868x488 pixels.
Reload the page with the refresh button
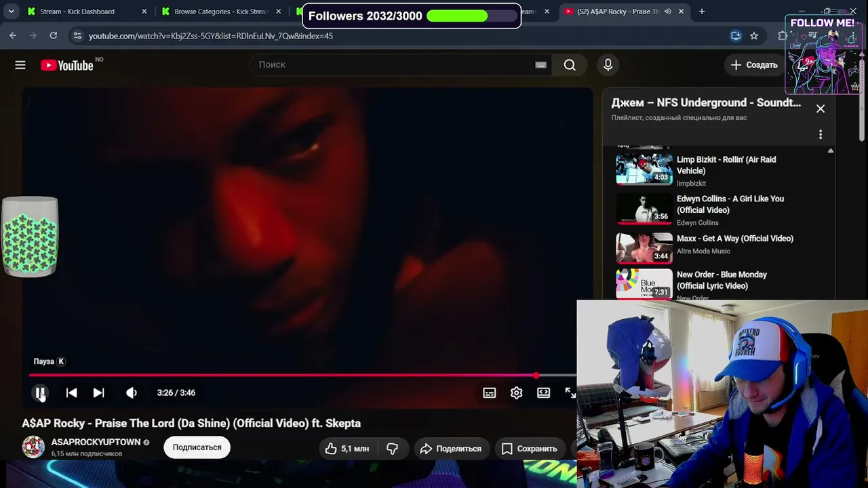[x=53, y=36]
